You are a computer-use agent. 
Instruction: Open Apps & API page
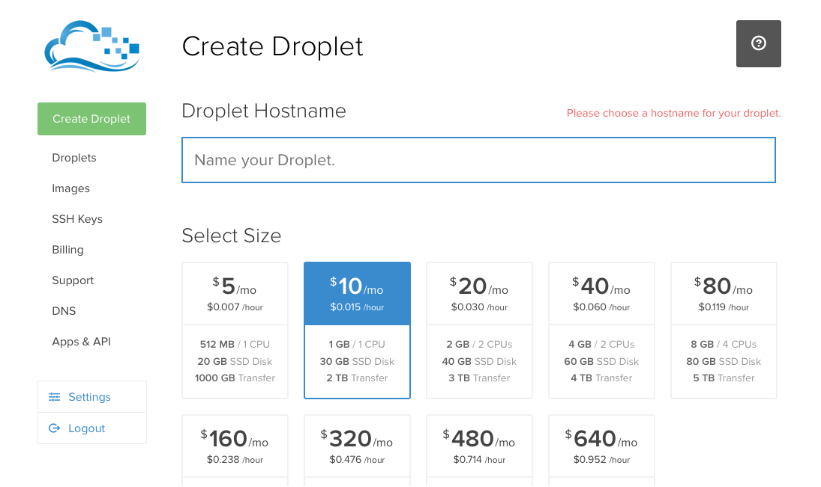[81, 341]
